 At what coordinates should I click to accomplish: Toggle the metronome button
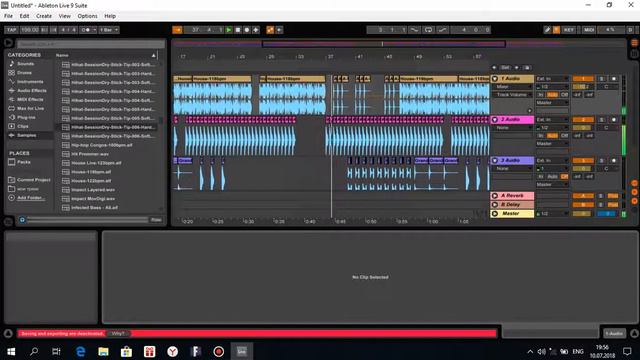pos(87,30)
